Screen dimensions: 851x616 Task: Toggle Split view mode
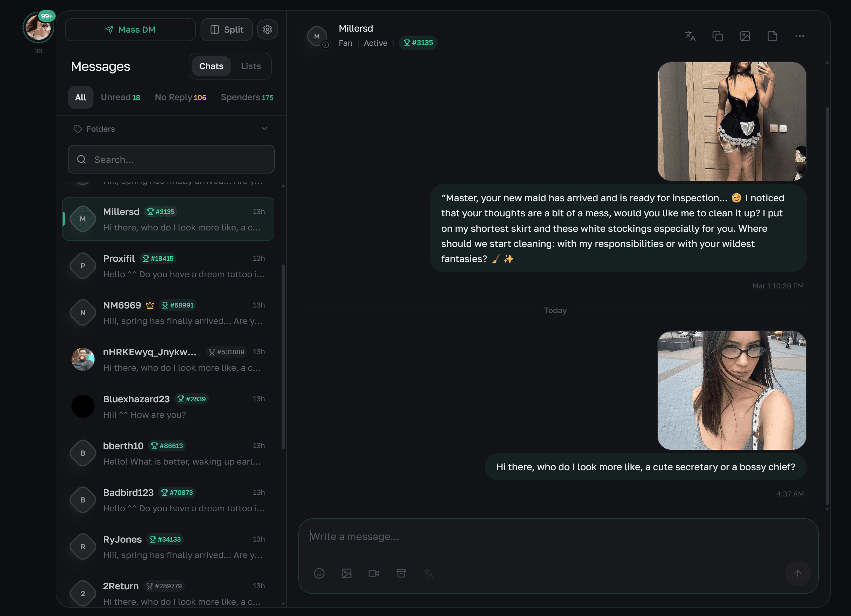coord(227,29)
